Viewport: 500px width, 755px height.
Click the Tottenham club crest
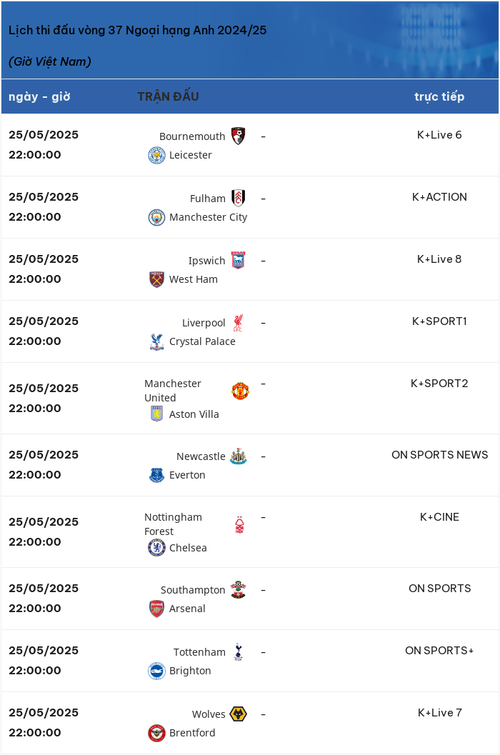click(x=238, y=652)
